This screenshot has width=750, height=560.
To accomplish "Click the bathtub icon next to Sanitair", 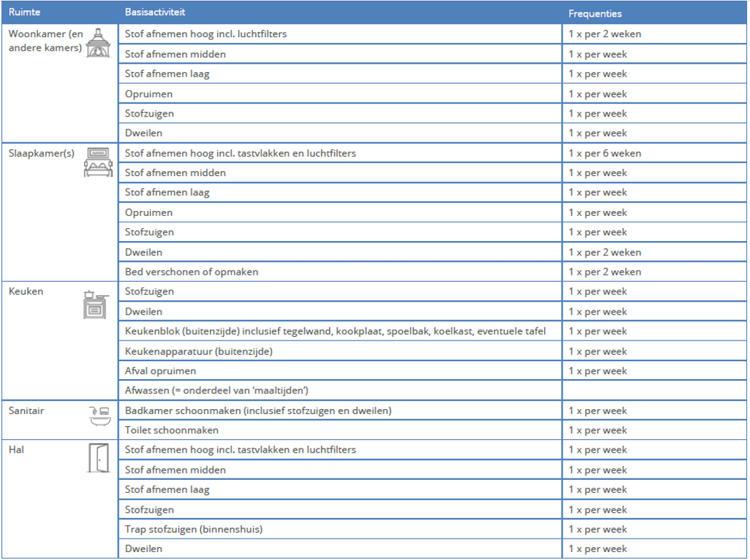I will point(99,416).
